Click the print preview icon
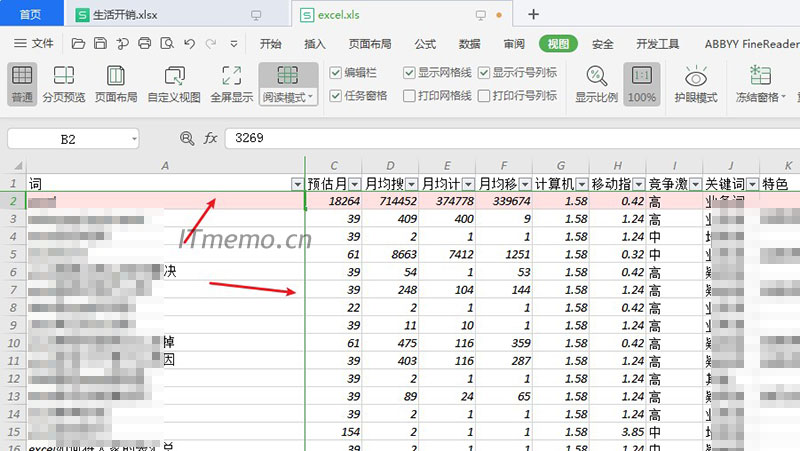Image resolution: width=800 pixels, height=451 pixels. (167, 43)
